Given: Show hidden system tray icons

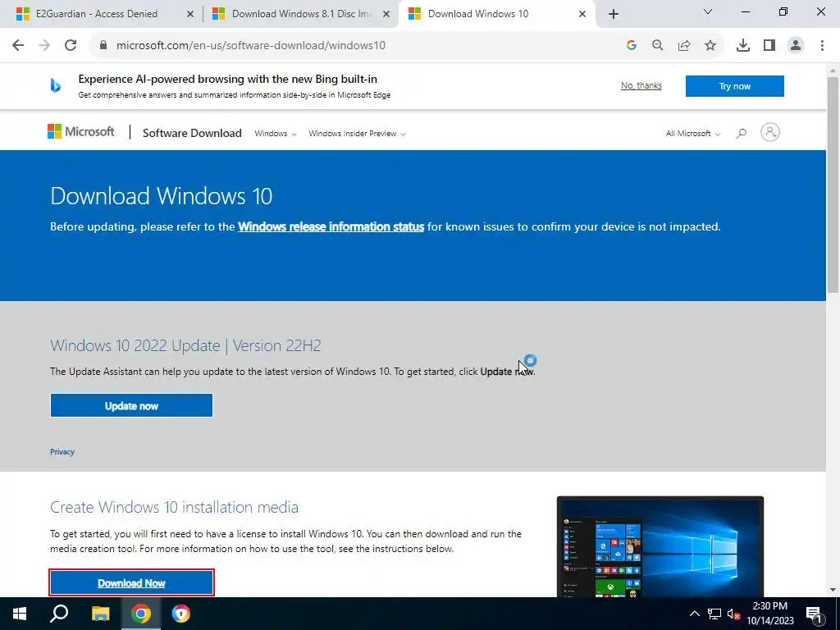Looking at the screenshot, I should (694, 614).
